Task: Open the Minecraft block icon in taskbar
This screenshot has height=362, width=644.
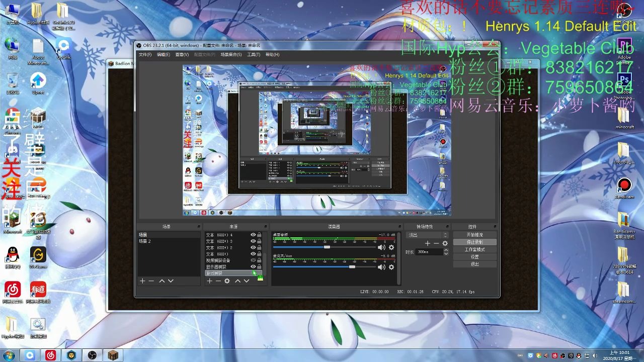Action: [x=112, y=355]
